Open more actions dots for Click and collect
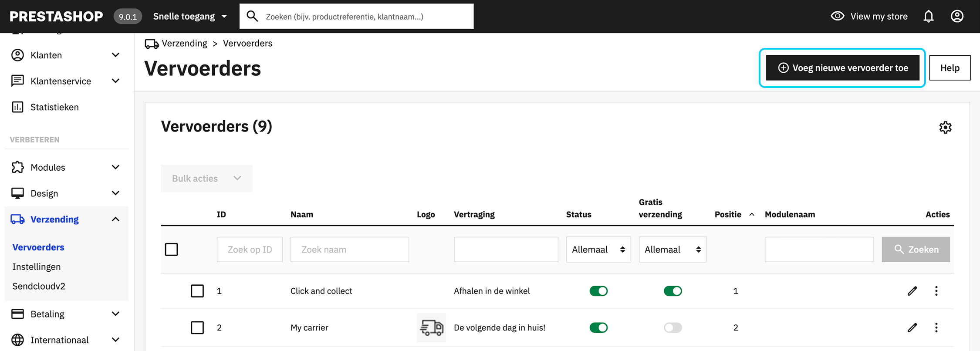The image size is (980, 351). 936,291
